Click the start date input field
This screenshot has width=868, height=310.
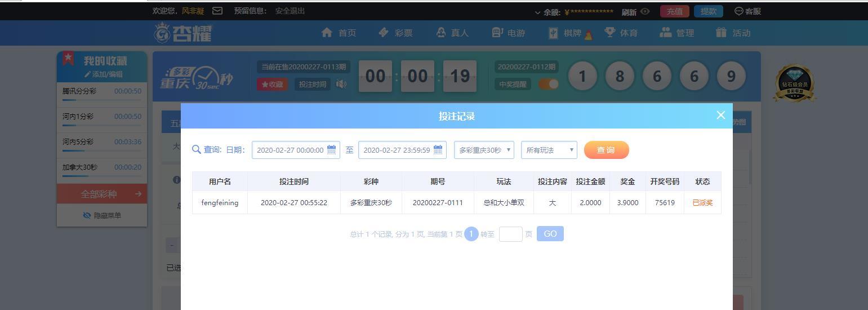click(296, 150)
